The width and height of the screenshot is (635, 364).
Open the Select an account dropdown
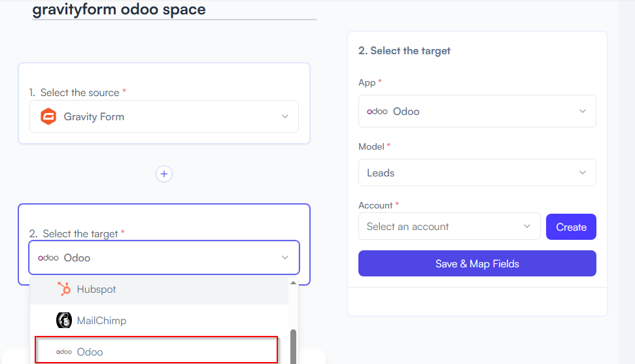pos(449,226)
